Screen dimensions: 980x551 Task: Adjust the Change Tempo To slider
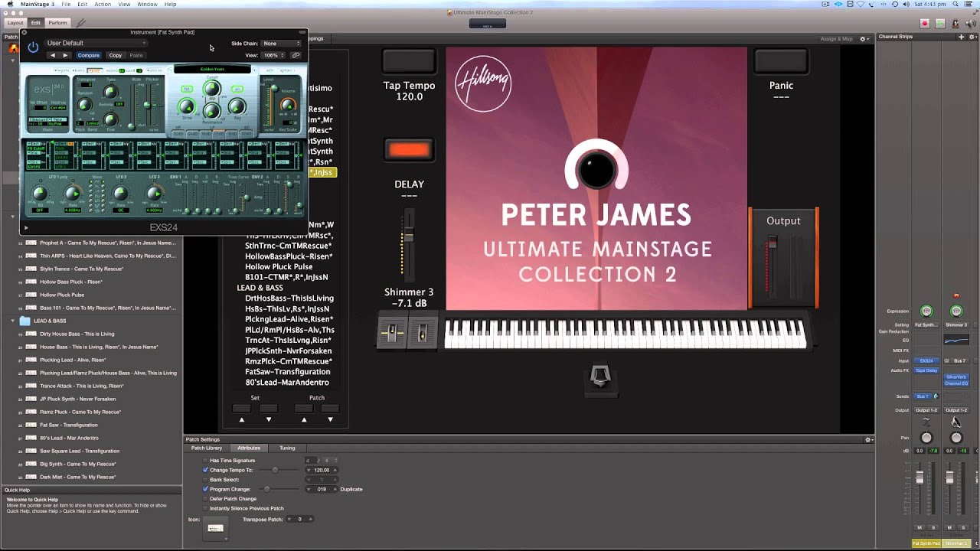[274, 470]
